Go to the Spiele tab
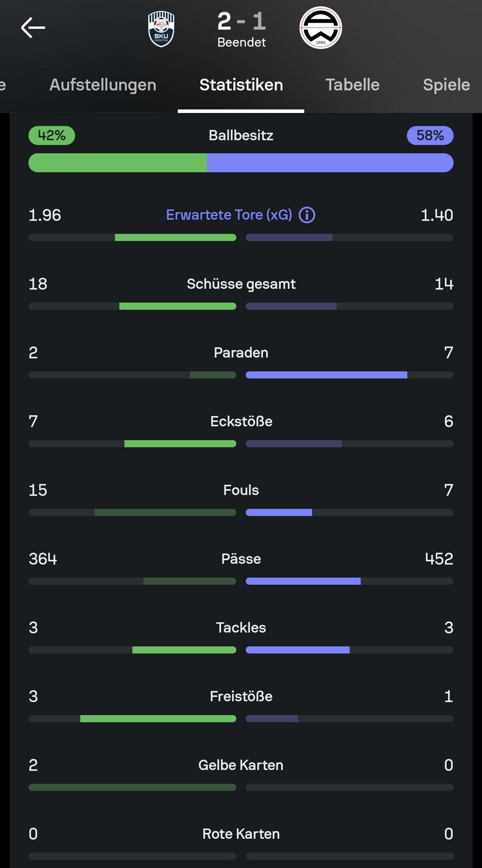This screenshot has height=868, width=482. tap(446, 85)
